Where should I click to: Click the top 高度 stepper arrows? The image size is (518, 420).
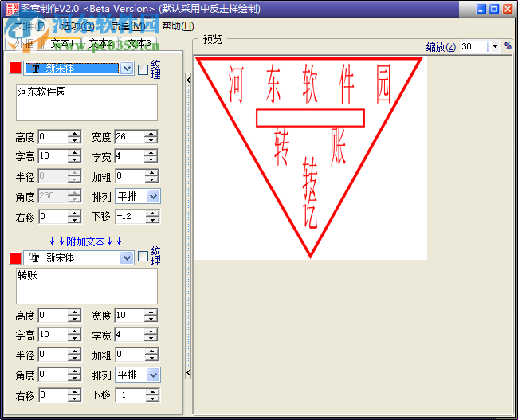point(75,137)
